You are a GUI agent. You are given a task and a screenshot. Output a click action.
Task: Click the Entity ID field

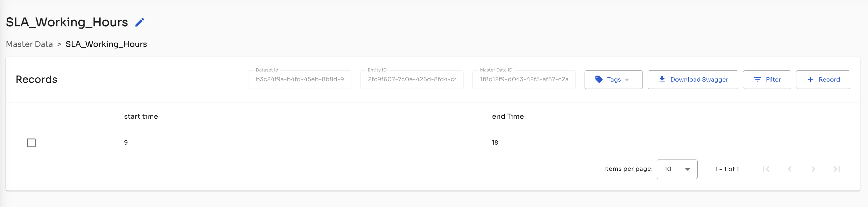pyautogui.click(x=412, y=79)
